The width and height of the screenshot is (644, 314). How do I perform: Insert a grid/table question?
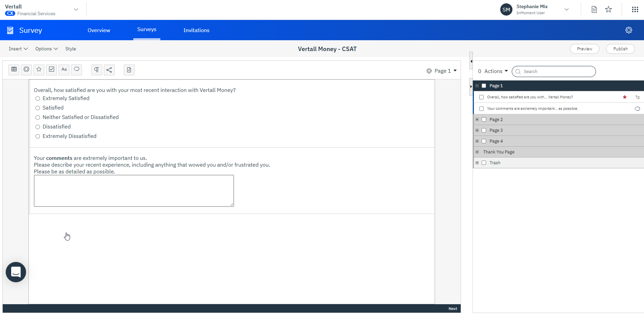coord(14,70)
